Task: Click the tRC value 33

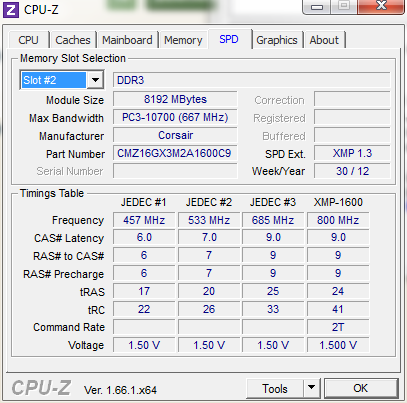Action: pos(273,309)
